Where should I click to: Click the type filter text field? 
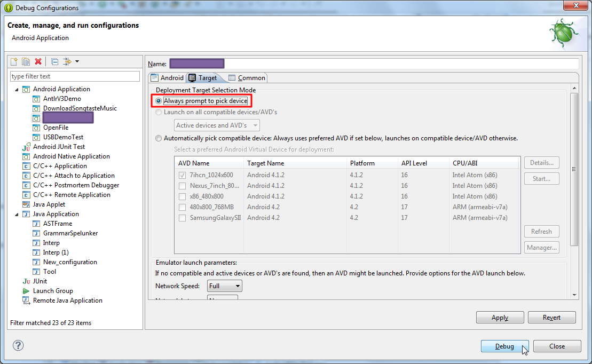pos(75,76)
